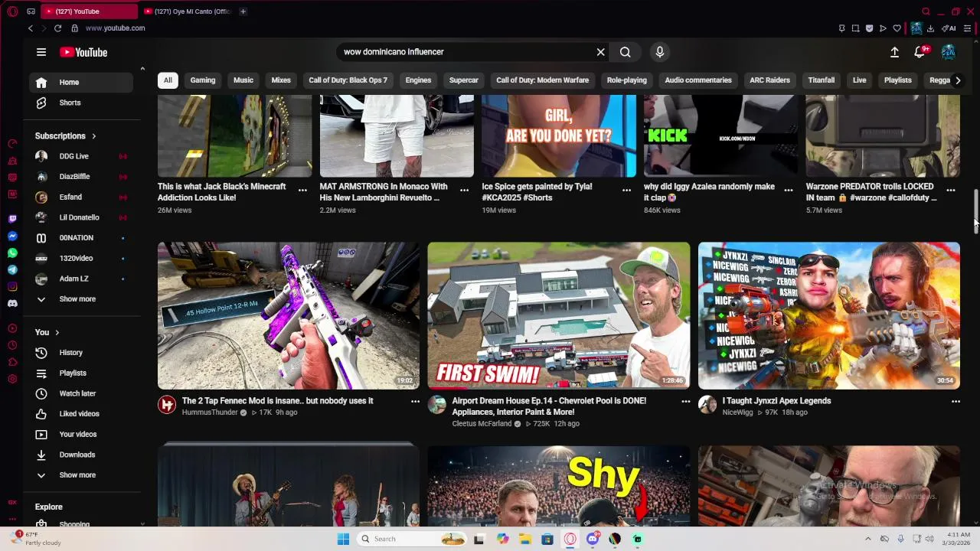Expand the Subscriptions section header
The height and width of the screenshot is (551, 980).
click(x=66, y=136)
